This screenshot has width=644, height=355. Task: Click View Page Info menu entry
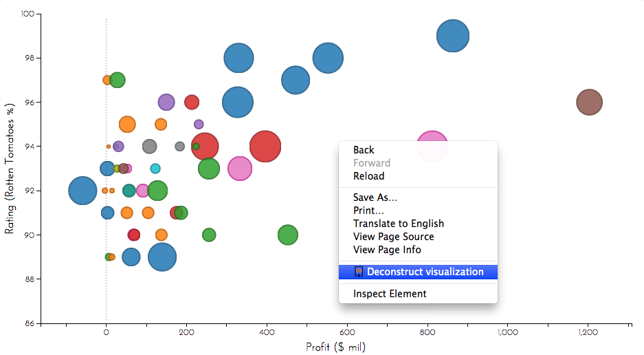pos(387,250)
